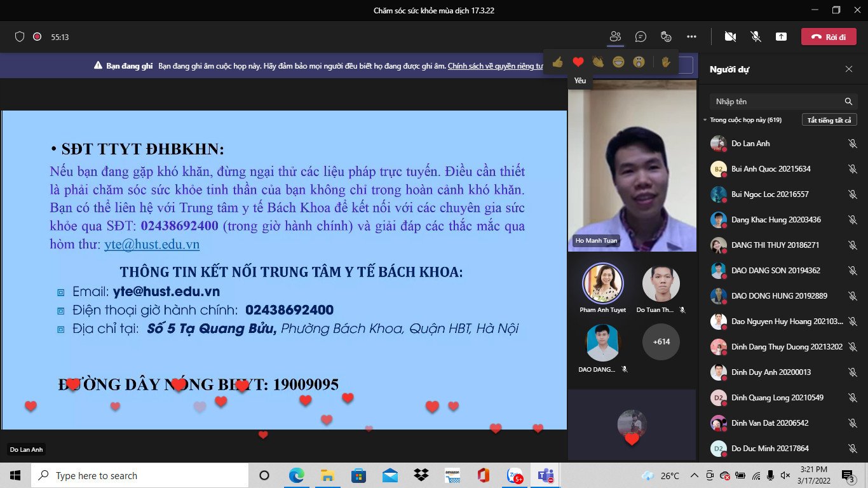Unmute your microphone icon
The width and height of the screenshot is (868, 488).
756,37
